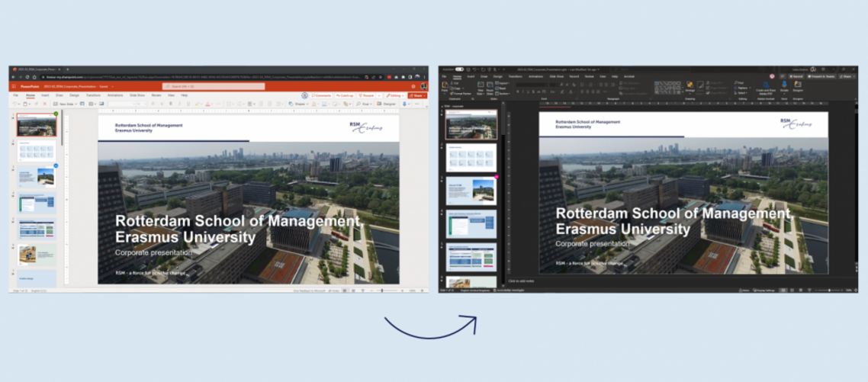Click the Arrange icon in desktop PowerPoint

(690, 85)
